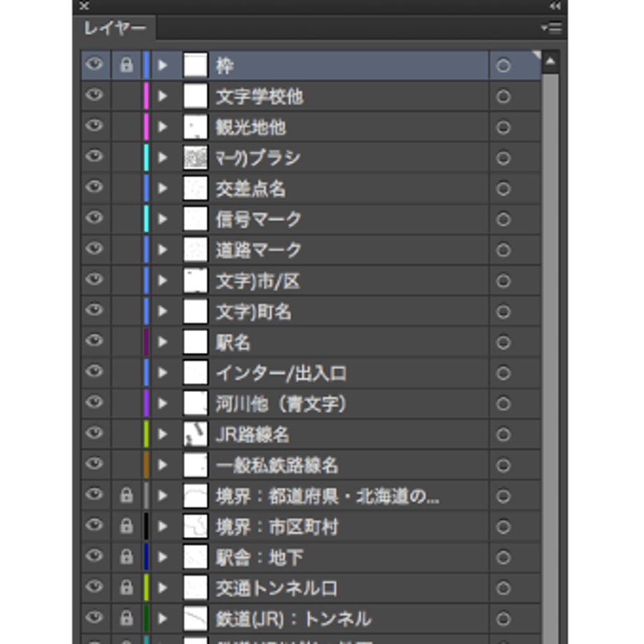Click target circle of 信号マーク layer

(503, 219)
